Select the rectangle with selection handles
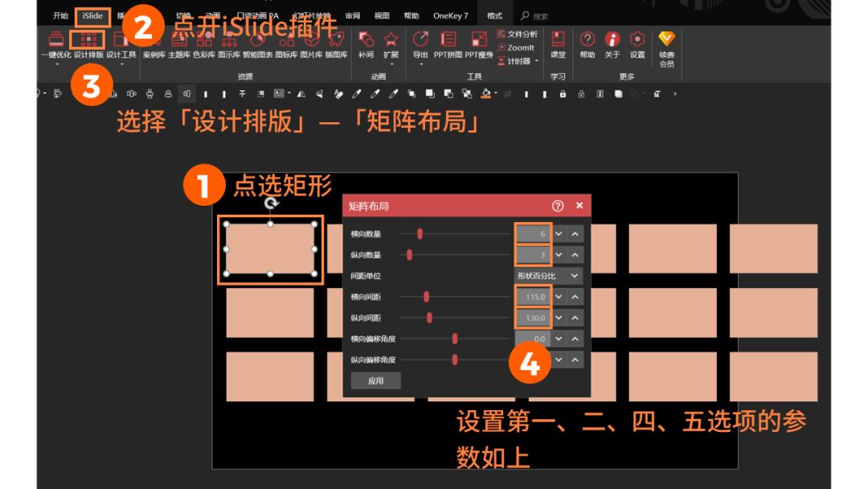This screenshot has width=868, height=489. (270, 249)
